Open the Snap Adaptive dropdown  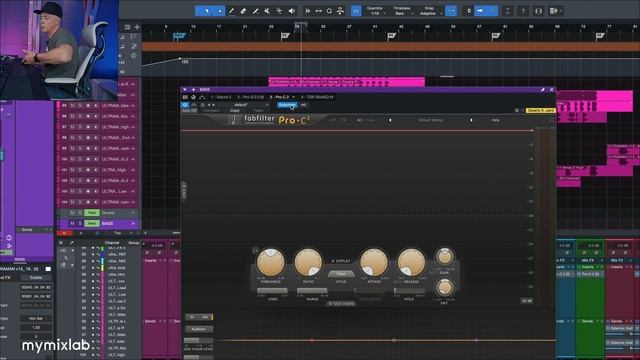(429, 11)
